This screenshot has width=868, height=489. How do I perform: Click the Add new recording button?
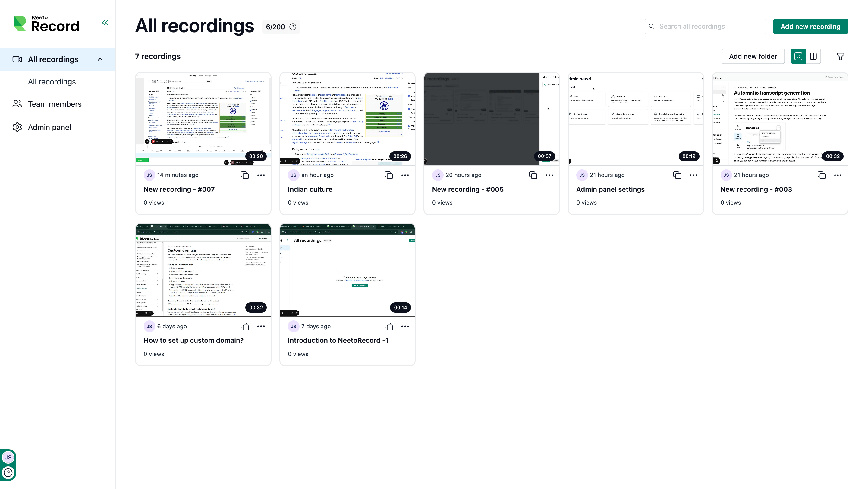click(x=810, y=26)
